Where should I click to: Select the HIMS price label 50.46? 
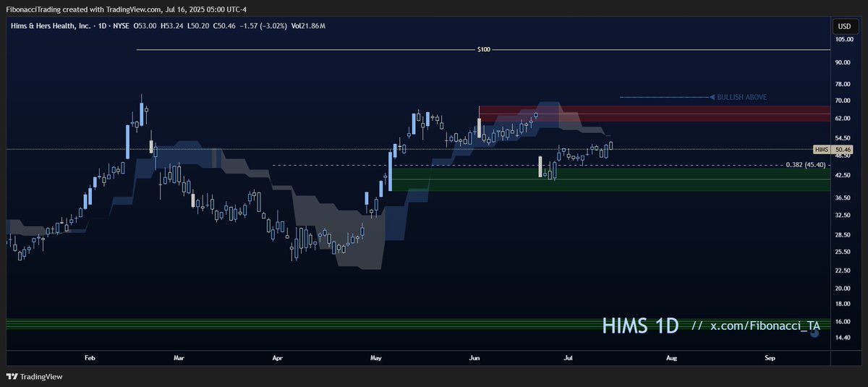click(833, 149)
